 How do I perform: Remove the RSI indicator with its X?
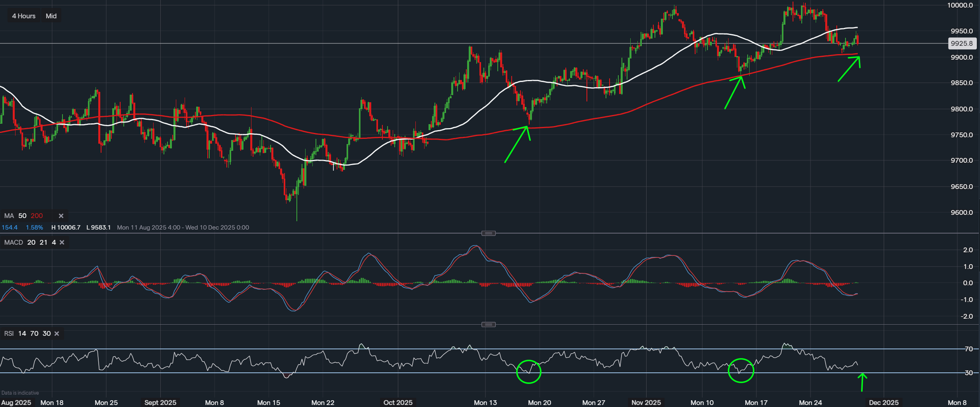click(57, 333)
